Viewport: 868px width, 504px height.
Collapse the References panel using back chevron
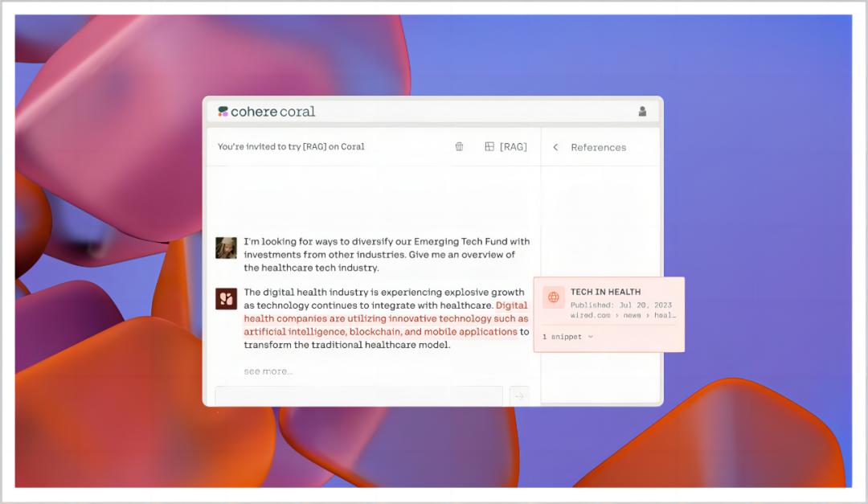555,147
